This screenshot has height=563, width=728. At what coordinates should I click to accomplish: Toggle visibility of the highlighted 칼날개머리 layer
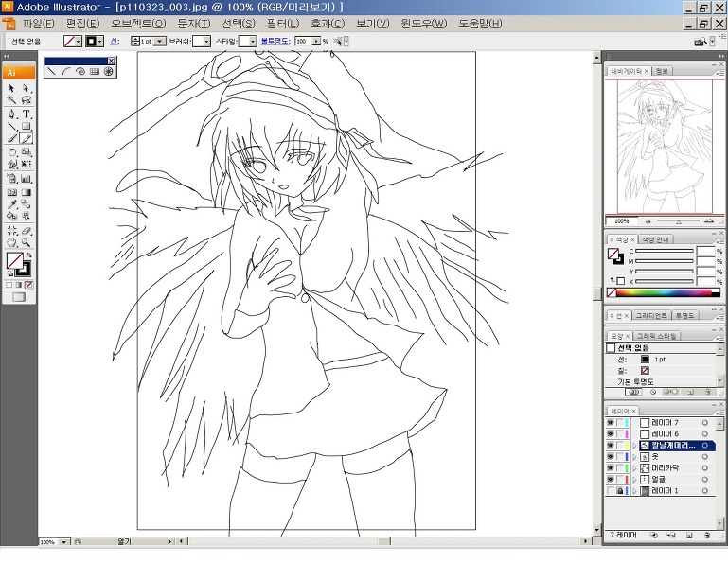click(611, 445)
